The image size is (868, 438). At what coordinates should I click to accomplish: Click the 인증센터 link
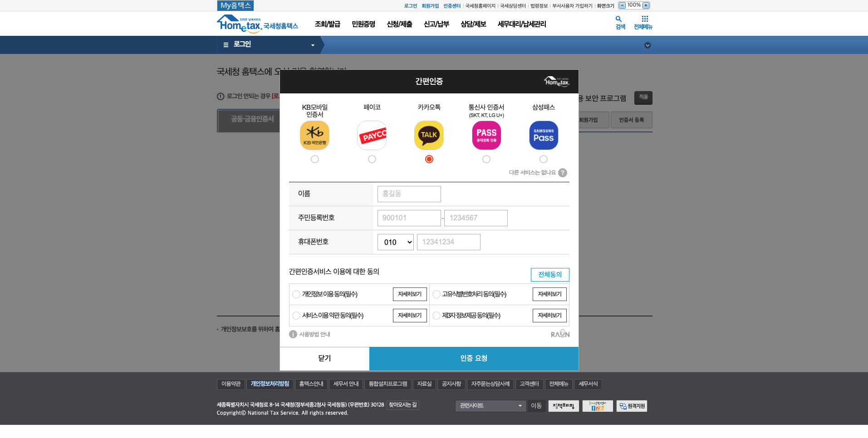pyautogui.click(x=452, y=6)
